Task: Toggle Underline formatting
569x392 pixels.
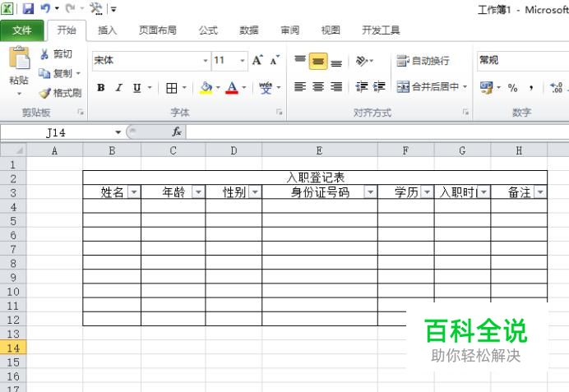Action: [136, 88]
